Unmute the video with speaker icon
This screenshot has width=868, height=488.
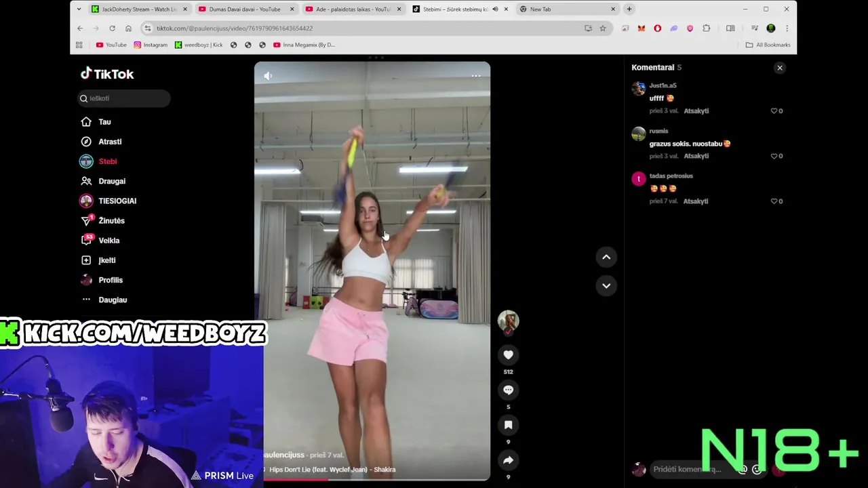[268, 76]
